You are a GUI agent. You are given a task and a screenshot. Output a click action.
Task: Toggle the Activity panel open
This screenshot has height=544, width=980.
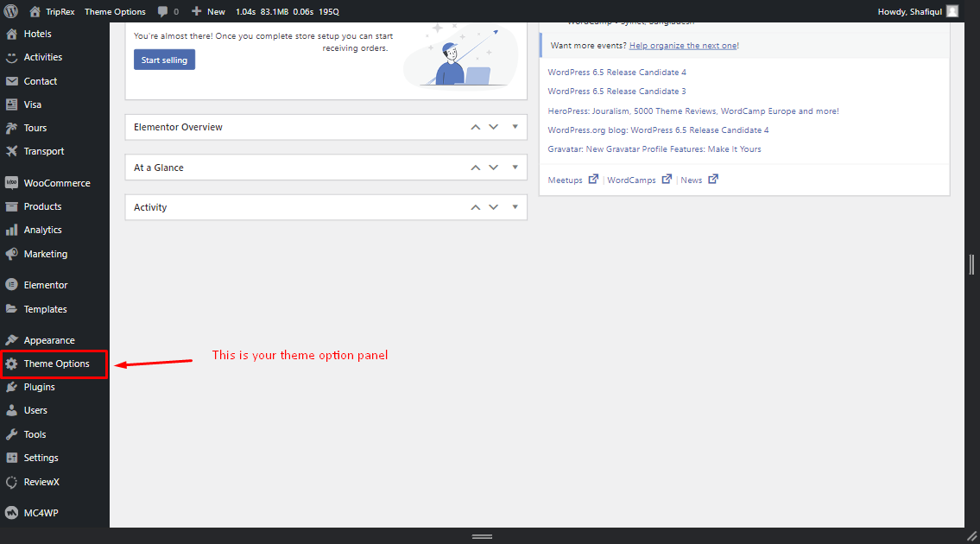515,207
